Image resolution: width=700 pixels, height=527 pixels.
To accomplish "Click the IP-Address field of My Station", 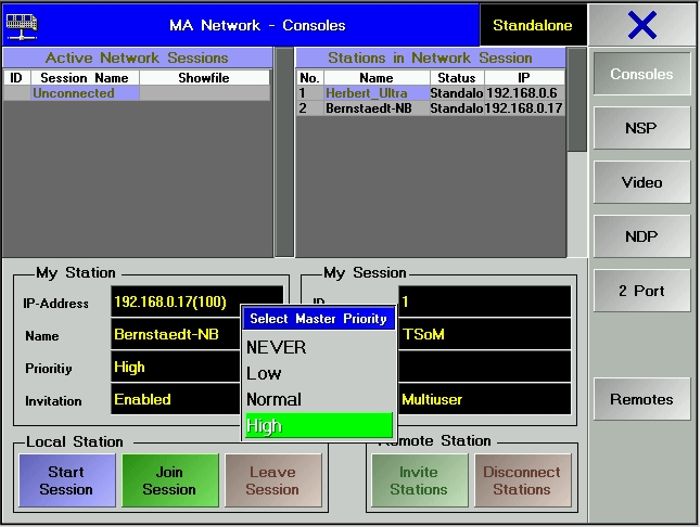I will [x=176, y=302].
